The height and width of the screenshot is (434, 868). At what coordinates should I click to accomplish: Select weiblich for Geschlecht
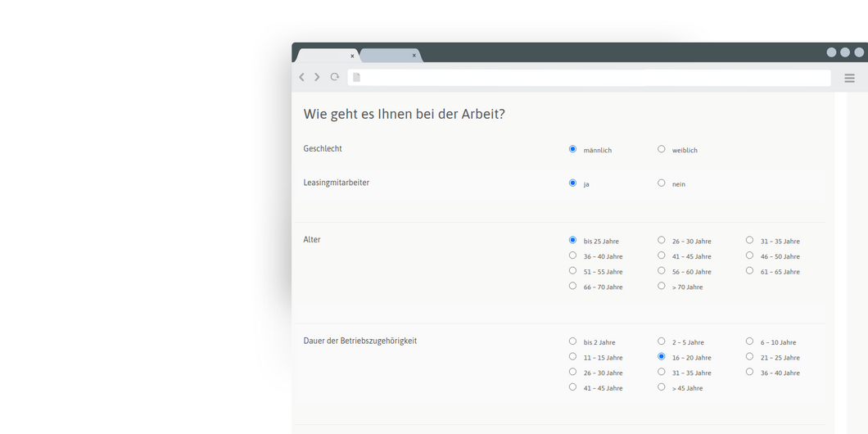661,149
